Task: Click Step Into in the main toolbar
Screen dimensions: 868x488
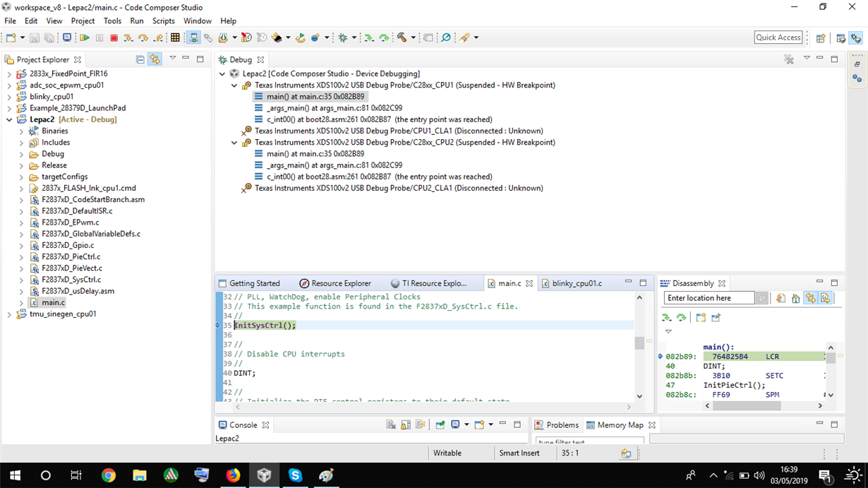Action: tap(128, 37)
